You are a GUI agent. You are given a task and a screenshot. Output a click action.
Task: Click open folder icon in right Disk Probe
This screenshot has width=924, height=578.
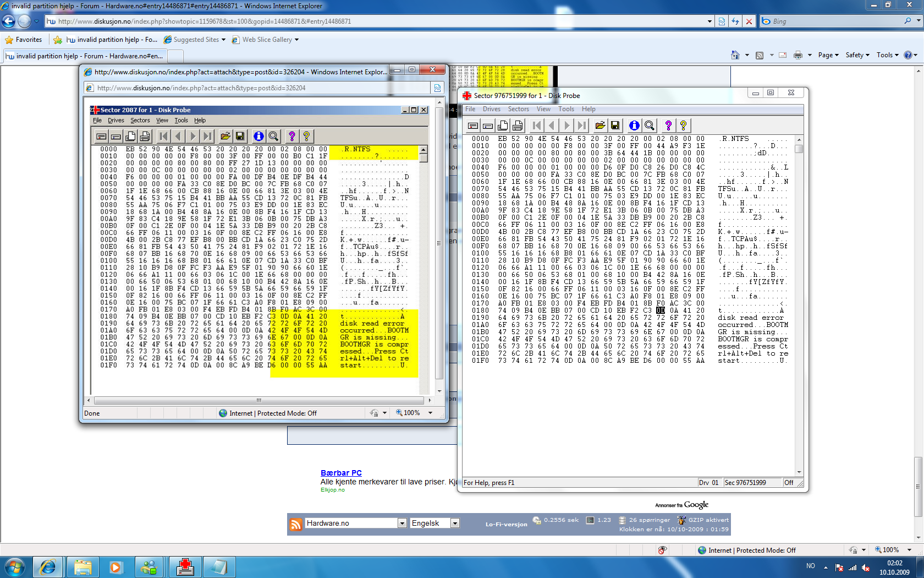[600, 126]
